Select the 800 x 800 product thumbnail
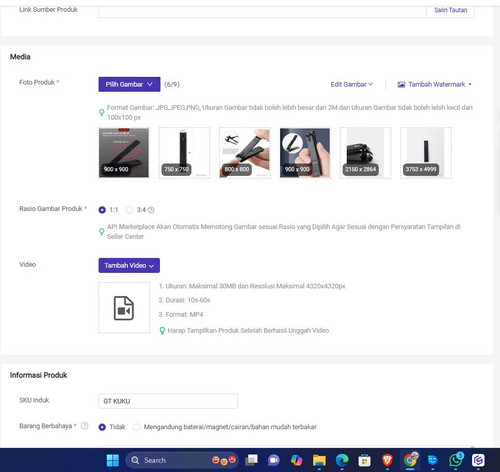Screen dimensions: 500x472 [x=245, y=153]
